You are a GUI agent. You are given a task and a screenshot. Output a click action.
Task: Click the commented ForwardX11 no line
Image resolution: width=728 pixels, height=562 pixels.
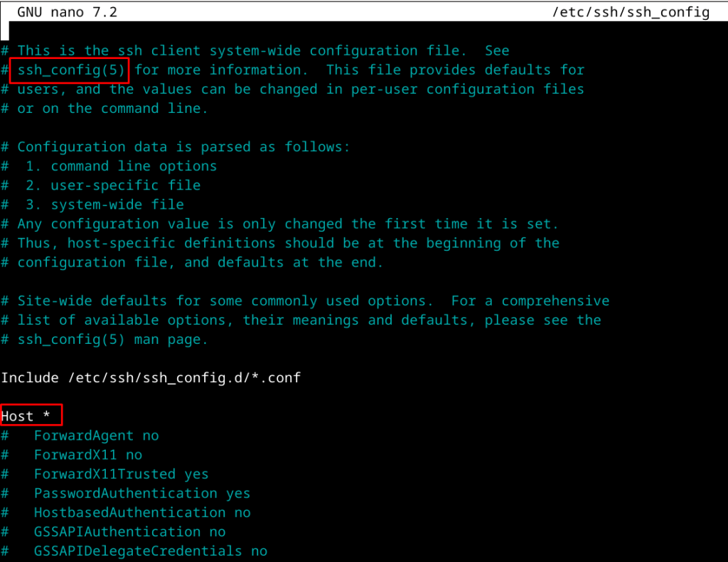pyautogui.click(x=87, y=455)
